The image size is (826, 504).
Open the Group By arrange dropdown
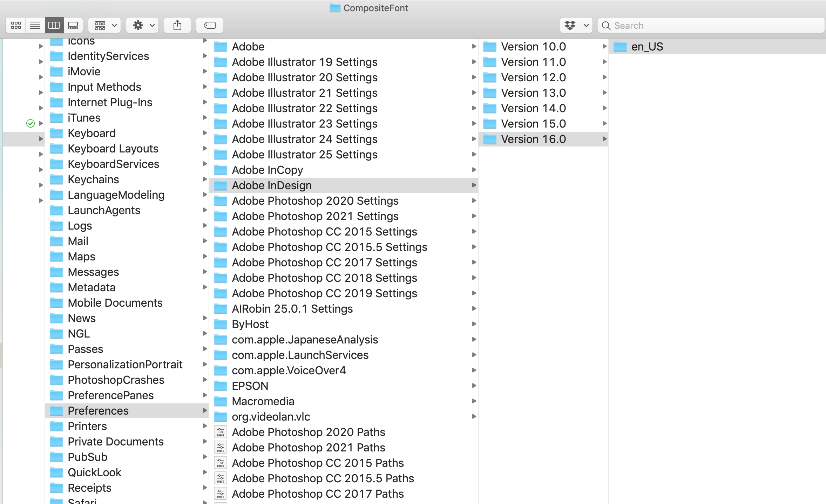[x=104, y=25]
